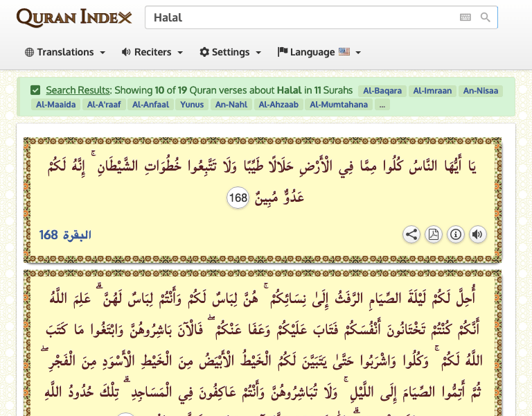Viewport: 532px width, 416px height.
Task: Click the search magnifier icon
Action: coord(486,18)
